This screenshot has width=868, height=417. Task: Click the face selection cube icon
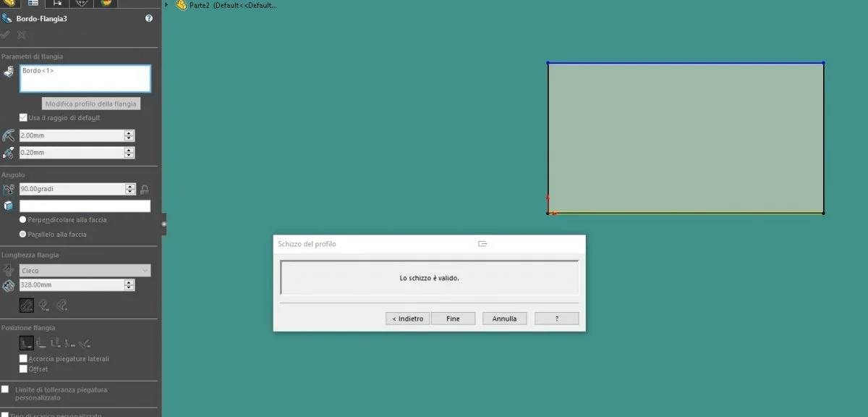click(x=9, y=206)
